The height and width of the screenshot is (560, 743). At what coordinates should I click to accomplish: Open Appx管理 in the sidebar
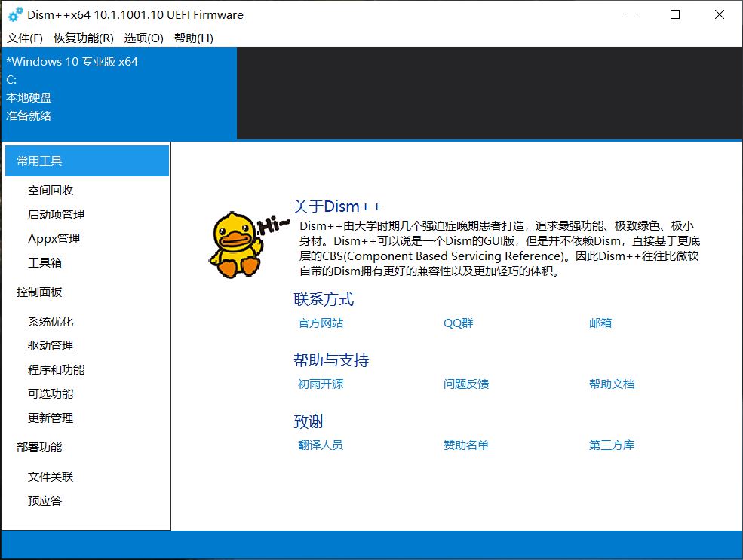click(54, 239)
